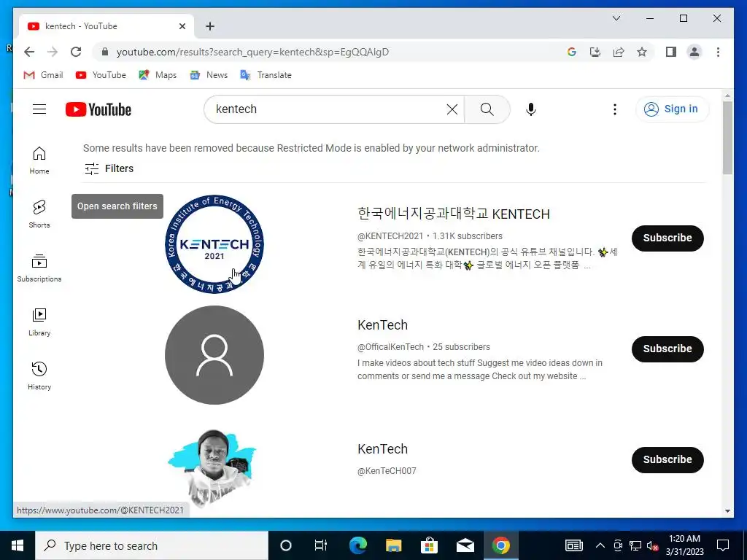The width and height of the screenshot is (747, 560).
Task: Open a new tab
Action: (210, 26)
